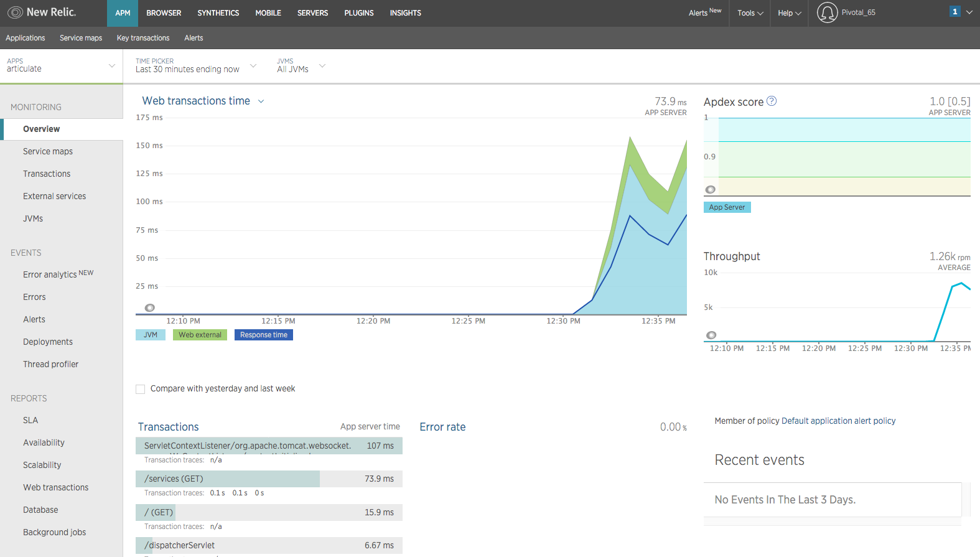Switch to the PLUGINS tab
This screenshot has width=980, height=557.
click(359, 13)
